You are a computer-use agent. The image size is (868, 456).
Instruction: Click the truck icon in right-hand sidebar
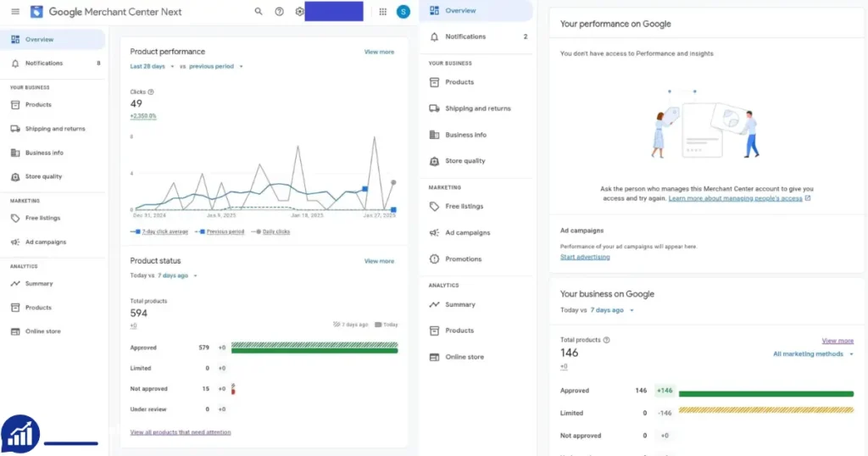(435, 108)
